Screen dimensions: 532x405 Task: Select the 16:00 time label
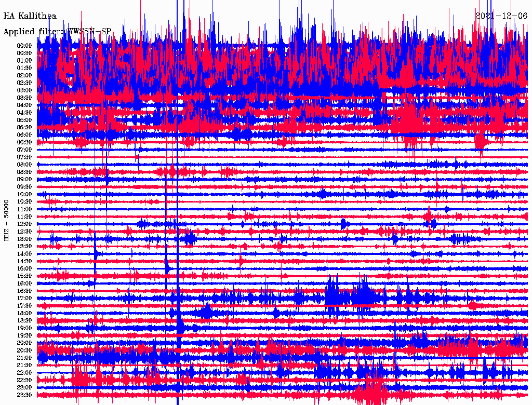24,283
